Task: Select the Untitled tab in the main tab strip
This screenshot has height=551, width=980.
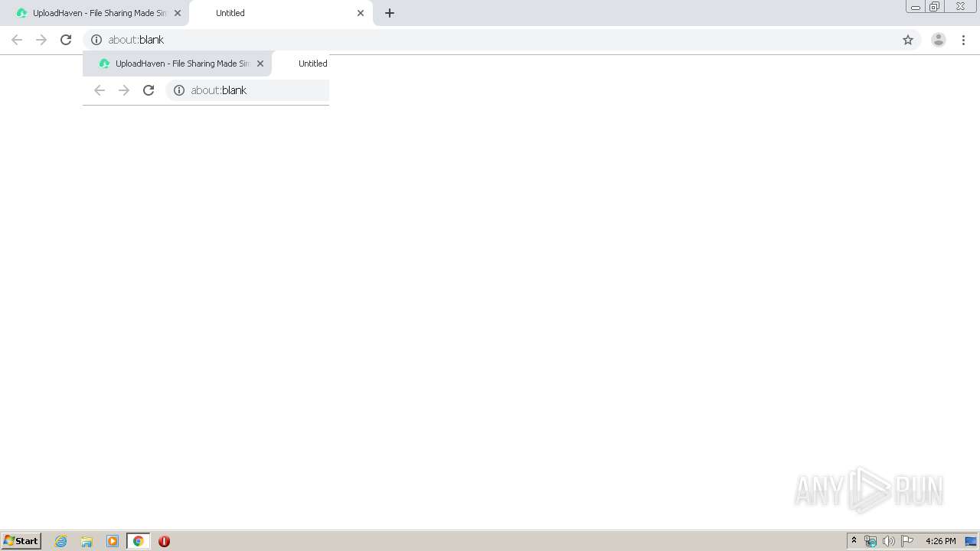Action: [x=280, y=13]
